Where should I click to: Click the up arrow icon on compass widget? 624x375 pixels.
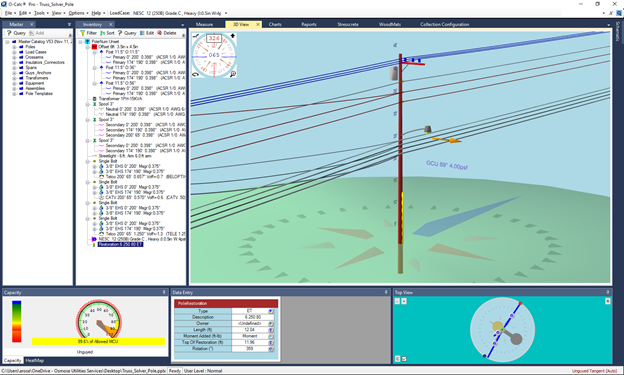coord(232,36)
